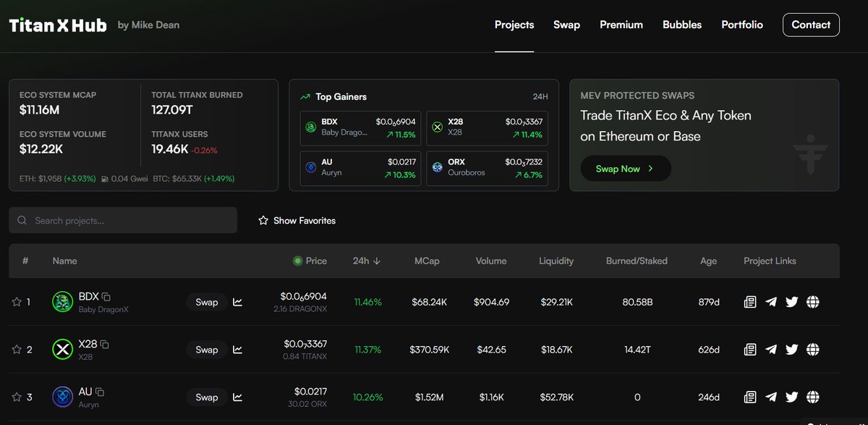Click the Swap Now button

(626, 169)
